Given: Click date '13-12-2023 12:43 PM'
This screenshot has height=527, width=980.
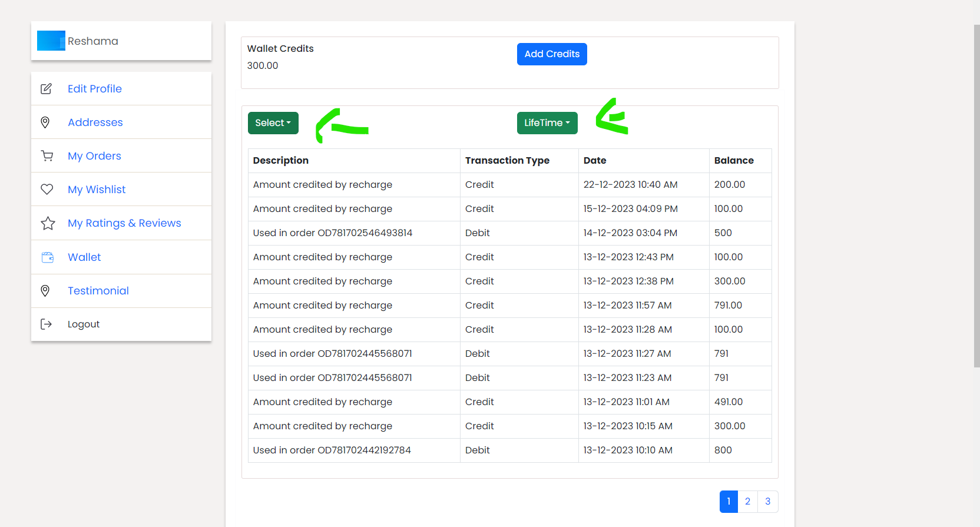Looking at the screenshot, I should pyautogui.click(x=628, y=257).
